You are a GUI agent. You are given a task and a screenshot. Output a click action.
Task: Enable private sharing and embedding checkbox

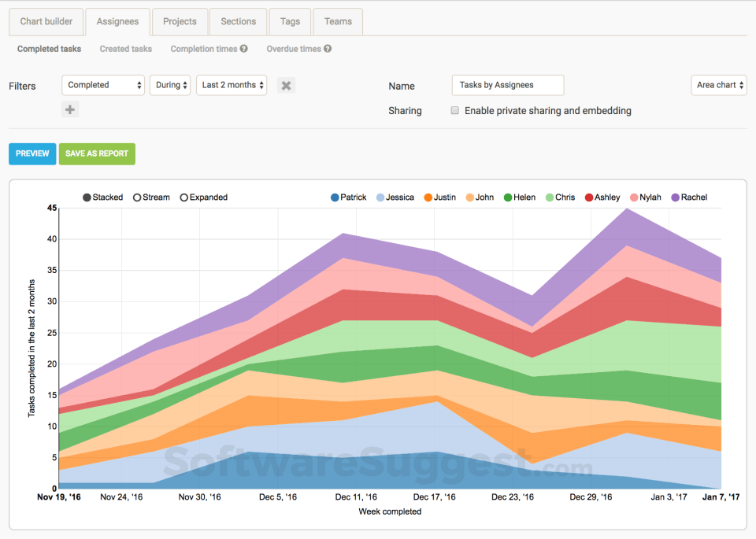pos(454,111)
